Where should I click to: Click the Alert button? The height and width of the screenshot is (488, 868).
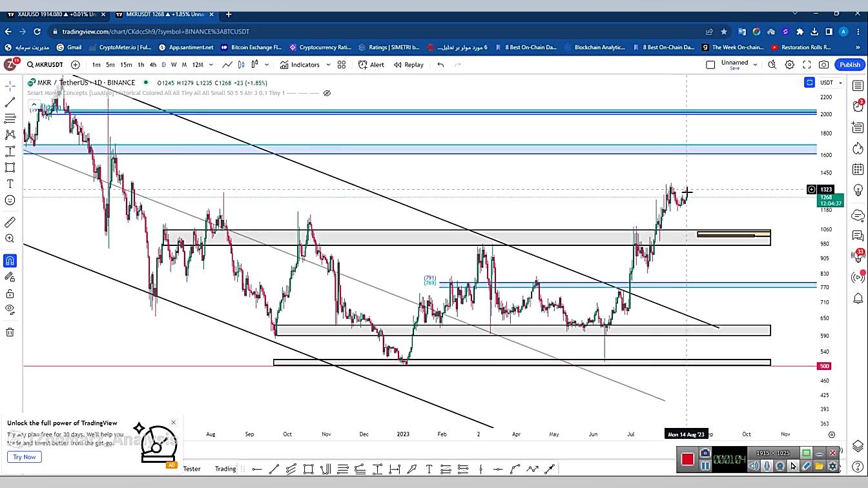point(372,65)
